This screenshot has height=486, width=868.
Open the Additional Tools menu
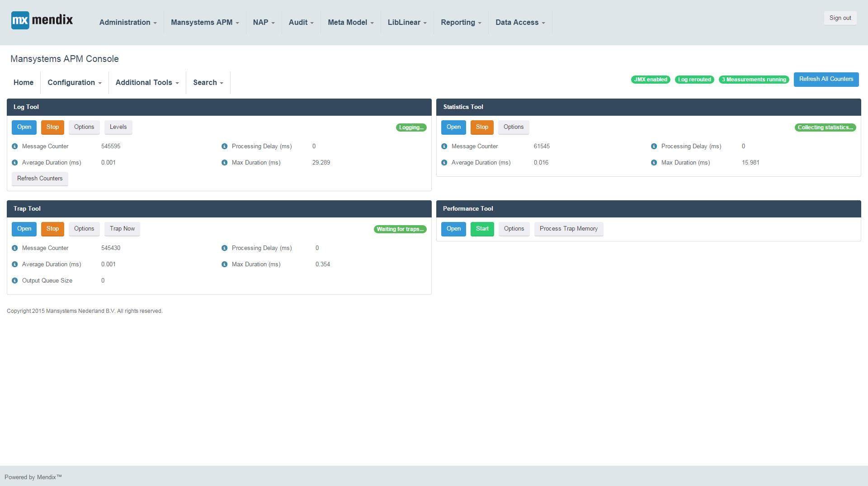coord(147,83)
